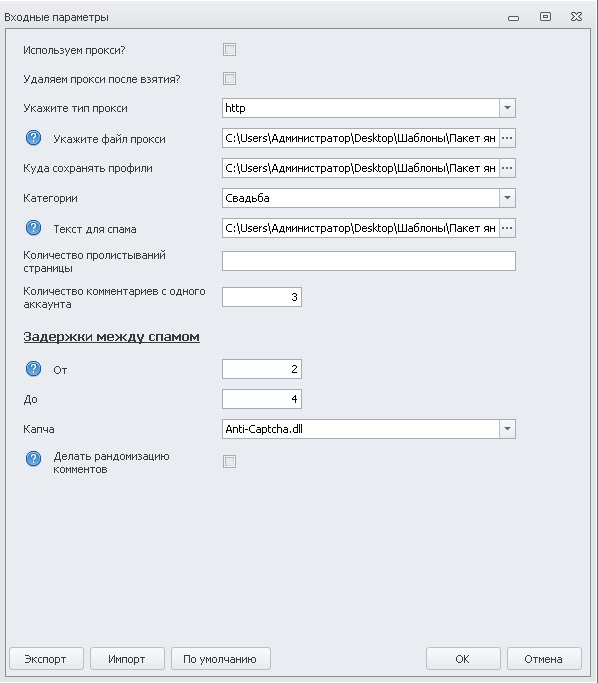The image size is (598, 683).
Task: Click the Экспорт button
Action: click(x=46, y=659)
